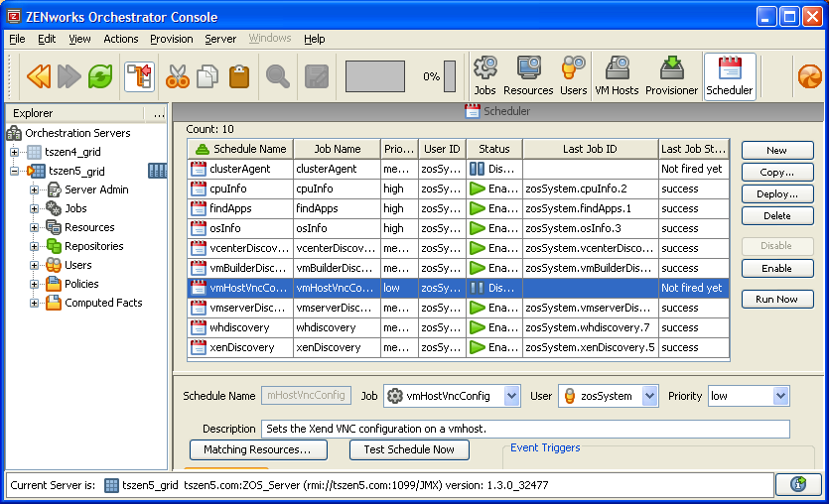Click the toolbar progress bar showing 0%
Image resolution: width=829 pixels, height=504 pixels.
(450, 76)
